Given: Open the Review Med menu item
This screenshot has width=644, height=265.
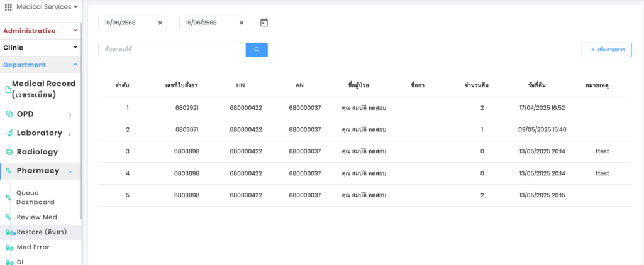Looking at the screenshot, I should [36, 217].
